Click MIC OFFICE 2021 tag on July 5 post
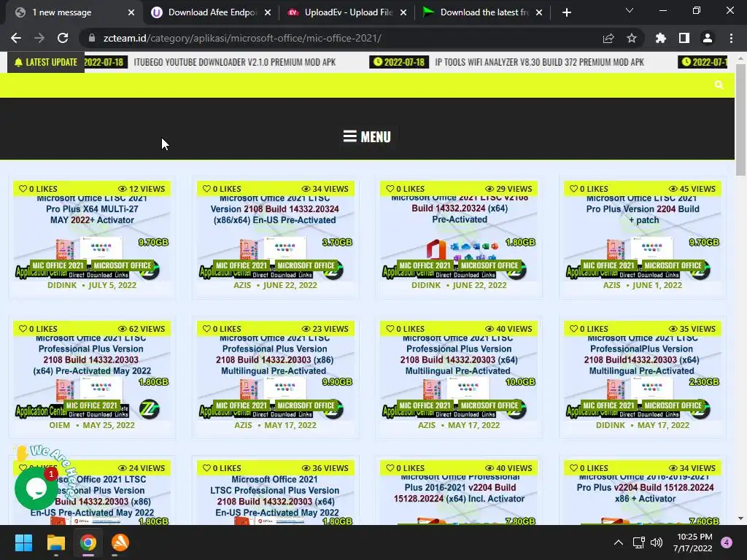 [x=58, y=265]
